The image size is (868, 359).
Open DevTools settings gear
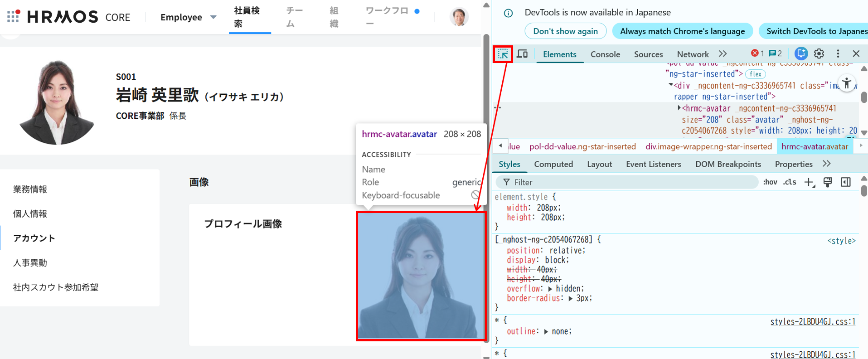click(819, 53)
